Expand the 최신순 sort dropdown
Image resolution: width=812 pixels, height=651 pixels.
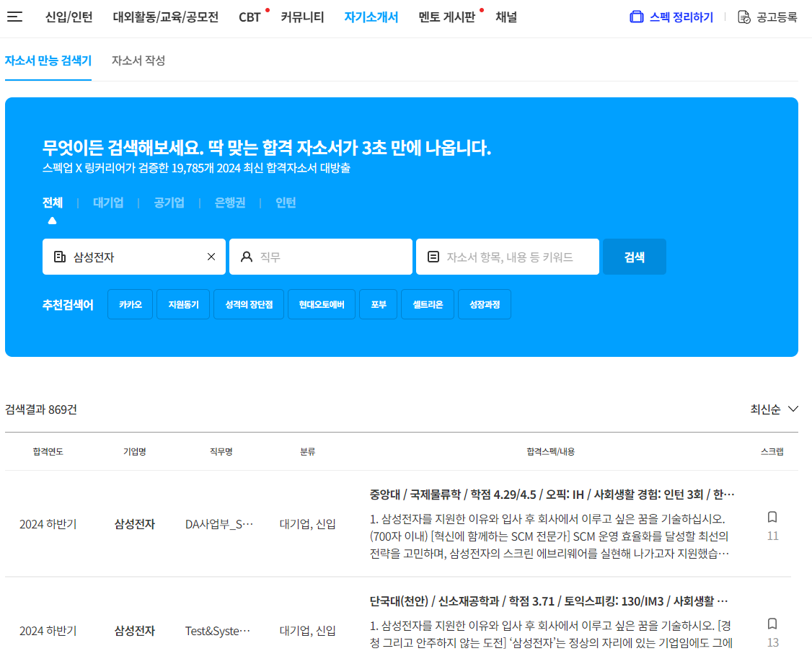[775, 409]
